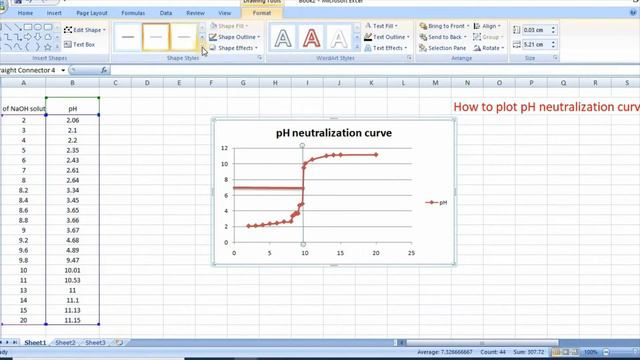Open Text Fill dropdown
Screen dimensions: 640x360
[x=381, y=26]
